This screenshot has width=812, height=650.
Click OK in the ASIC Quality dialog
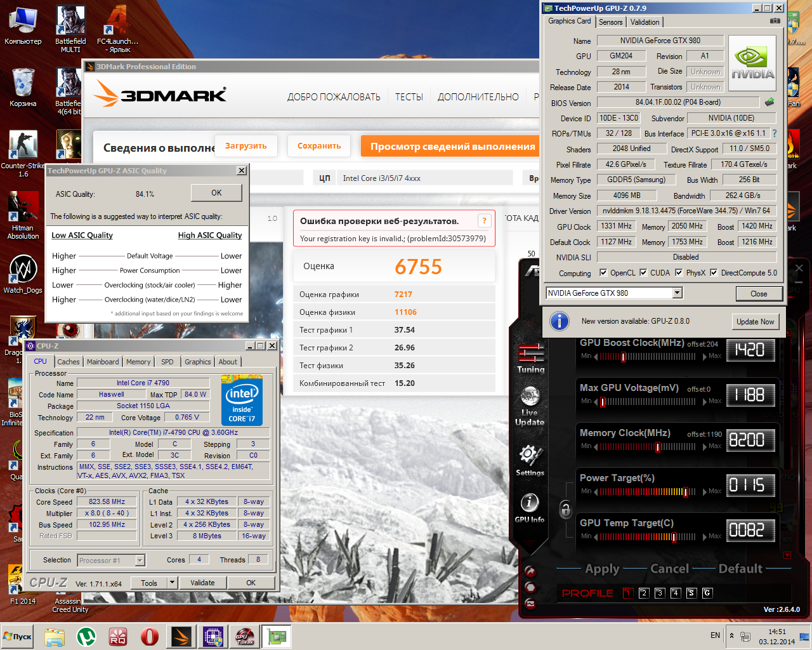click(x=216, y=193)
